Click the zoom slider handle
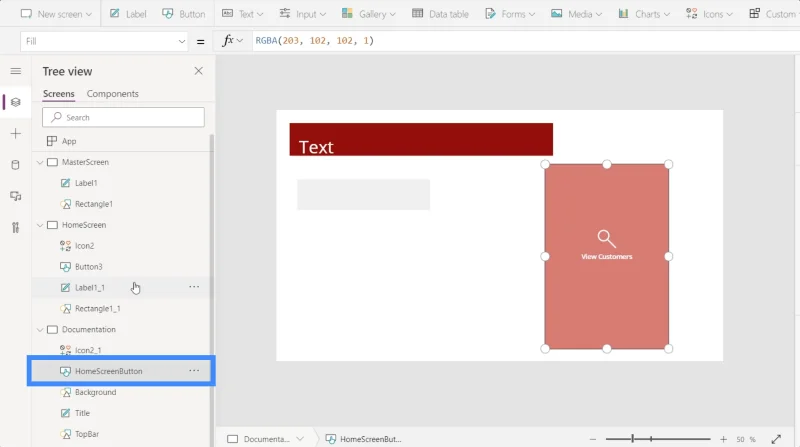The image size is (800, 447). pyautogui.click(x=633, y=438)
